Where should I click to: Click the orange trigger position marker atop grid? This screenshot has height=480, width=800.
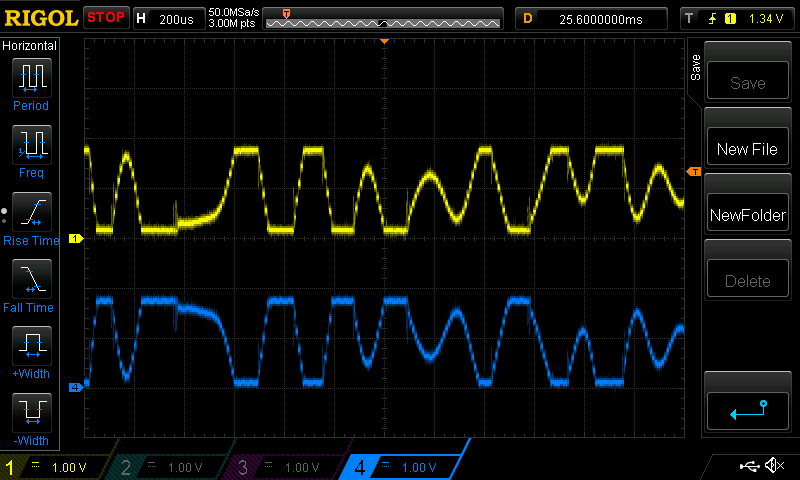click(x=385, y=41)
